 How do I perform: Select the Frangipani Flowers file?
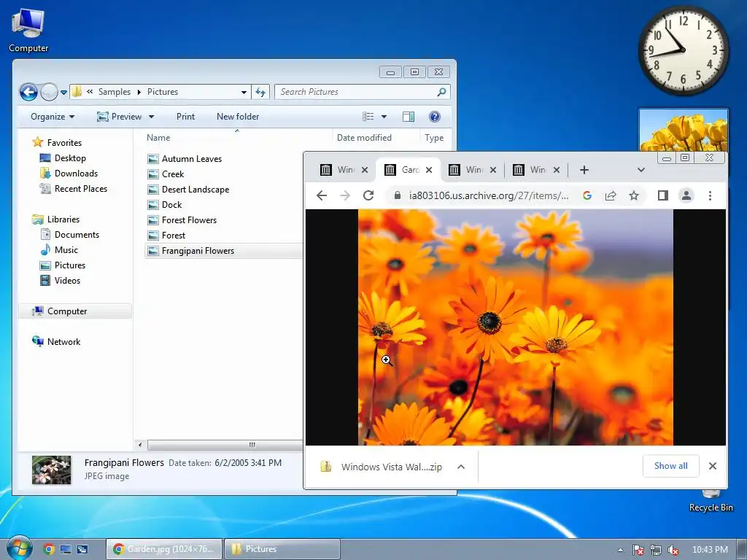pyautogui.click(x=224, y=251)
